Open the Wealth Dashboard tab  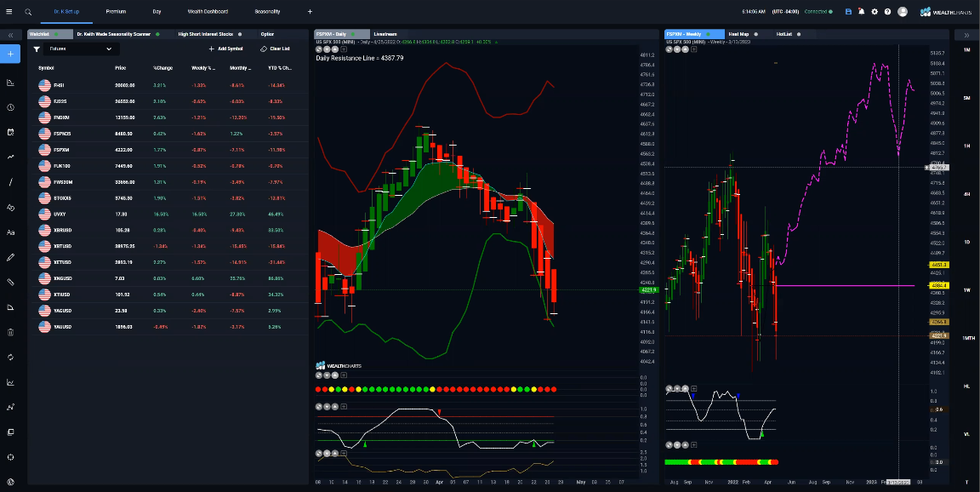pyautogui.click(x=208, y=11)
